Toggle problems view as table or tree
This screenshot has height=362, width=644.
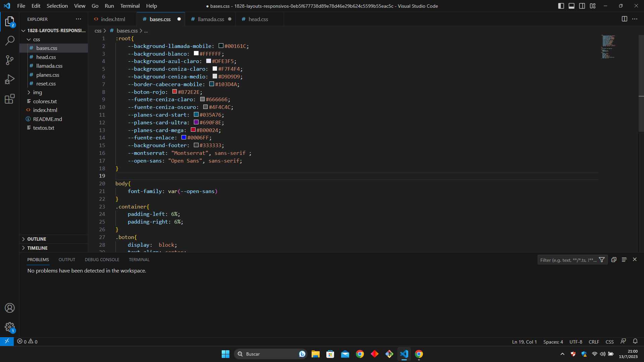[624, 260]
